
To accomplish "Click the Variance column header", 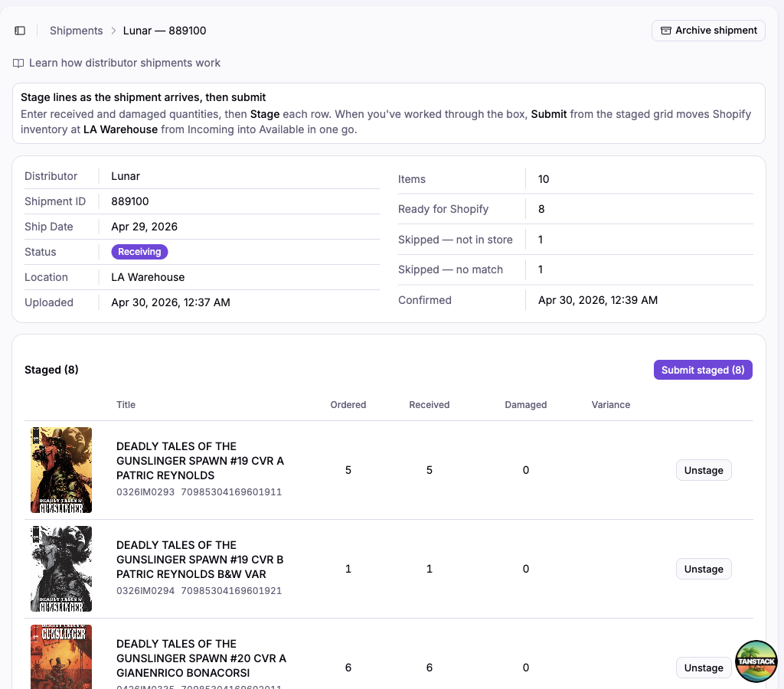I will click(610, 404).
